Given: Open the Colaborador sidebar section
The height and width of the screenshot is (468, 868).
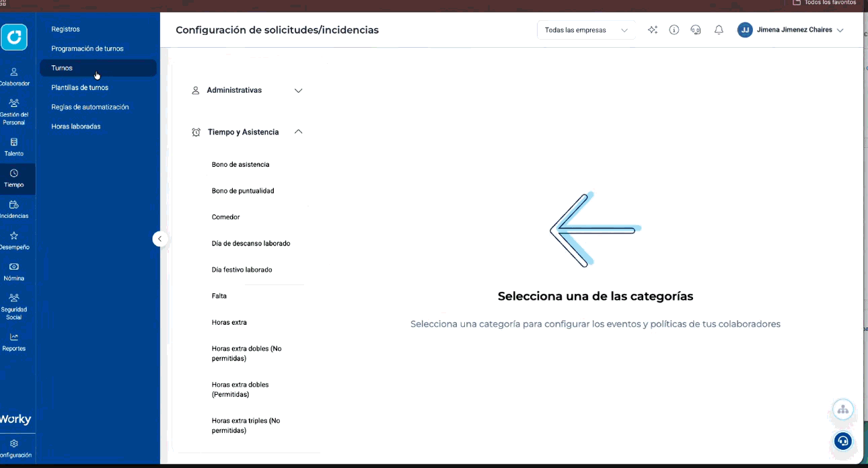Looking at the screenshot, I should point(14,77).
